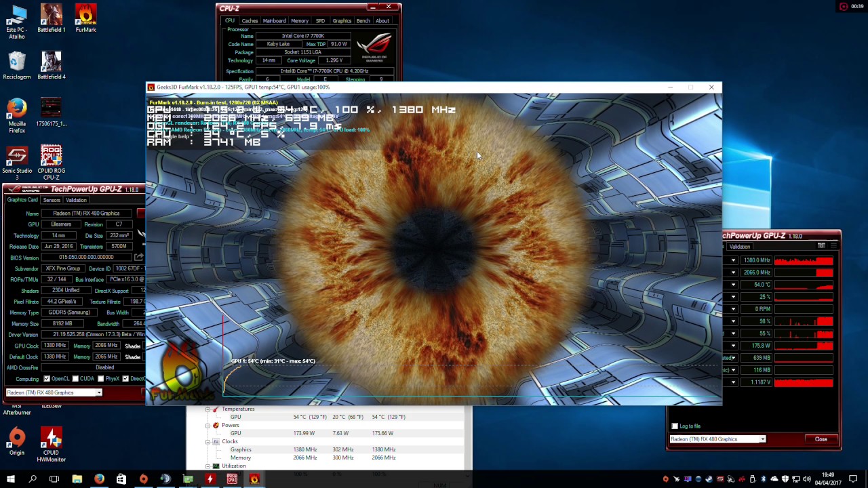Launch Origin desktop shortcut
The width and height of the screenshot is (868, 488).
[x=17, y=442]
